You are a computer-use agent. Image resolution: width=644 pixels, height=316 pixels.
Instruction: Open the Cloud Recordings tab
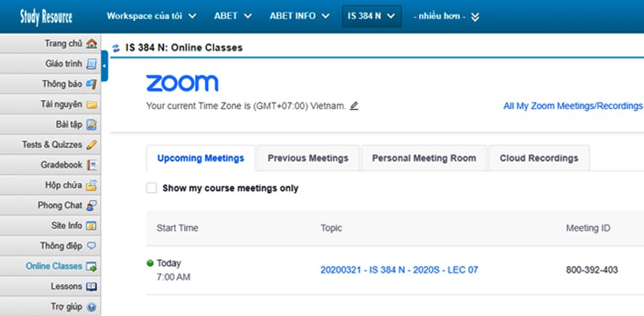coord(539,158)
